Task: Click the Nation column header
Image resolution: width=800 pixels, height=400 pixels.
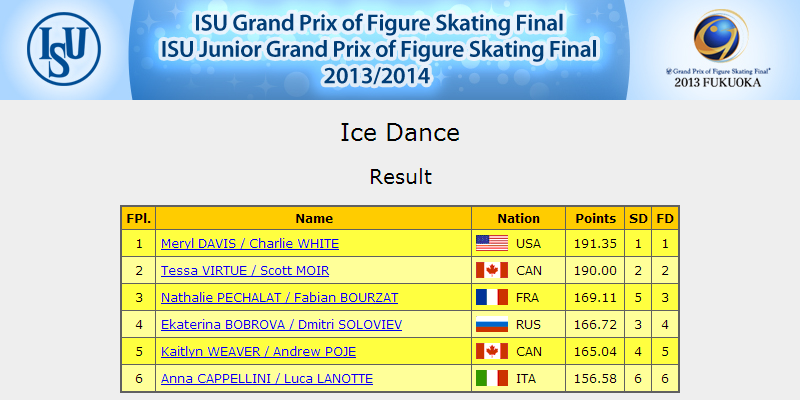Action: pos(518,218)
